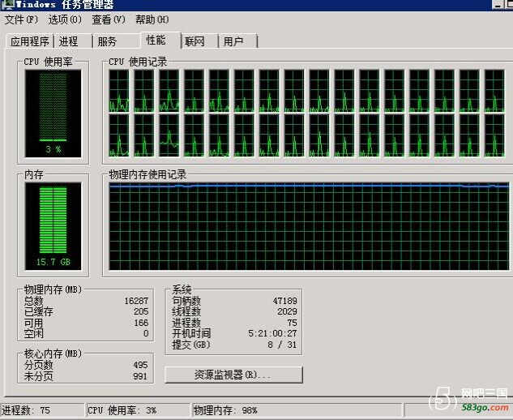Viewport: 513px width, 420px height.
Task: Click 句柄数 value 47189
Action: click(x=284, y=301)
